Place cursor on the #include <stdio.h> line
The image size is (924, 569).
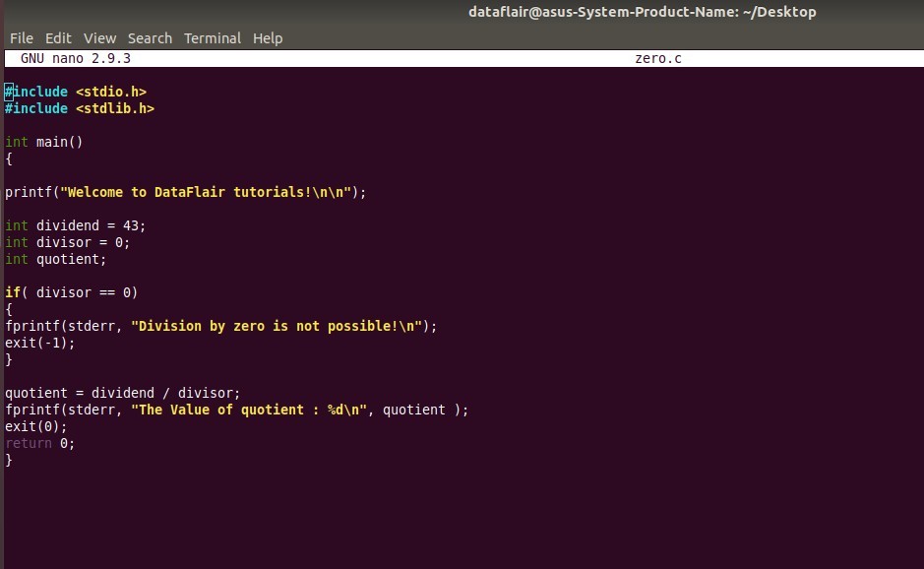[74, 91]
